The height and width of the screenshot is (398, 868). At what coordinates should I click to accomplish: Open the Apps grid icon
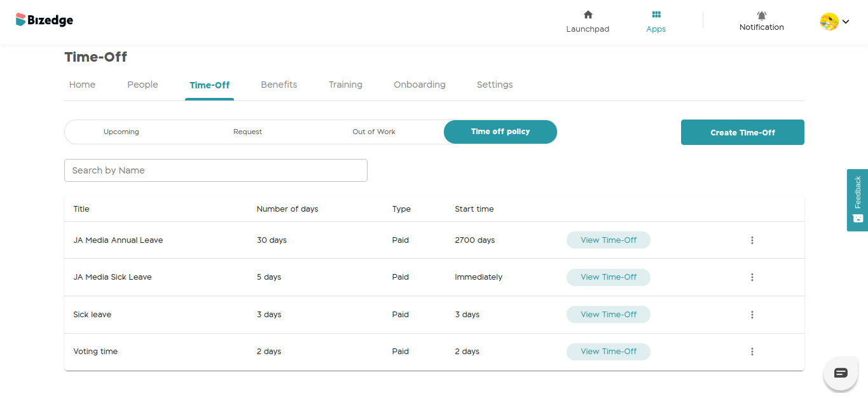[x=656, y=15]
